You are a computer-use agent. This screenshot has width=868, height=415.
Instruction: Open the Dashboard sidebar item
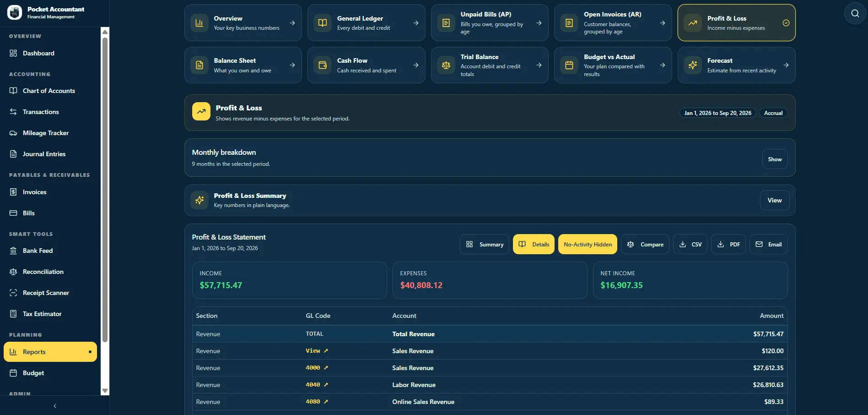(x=50, y=53)
